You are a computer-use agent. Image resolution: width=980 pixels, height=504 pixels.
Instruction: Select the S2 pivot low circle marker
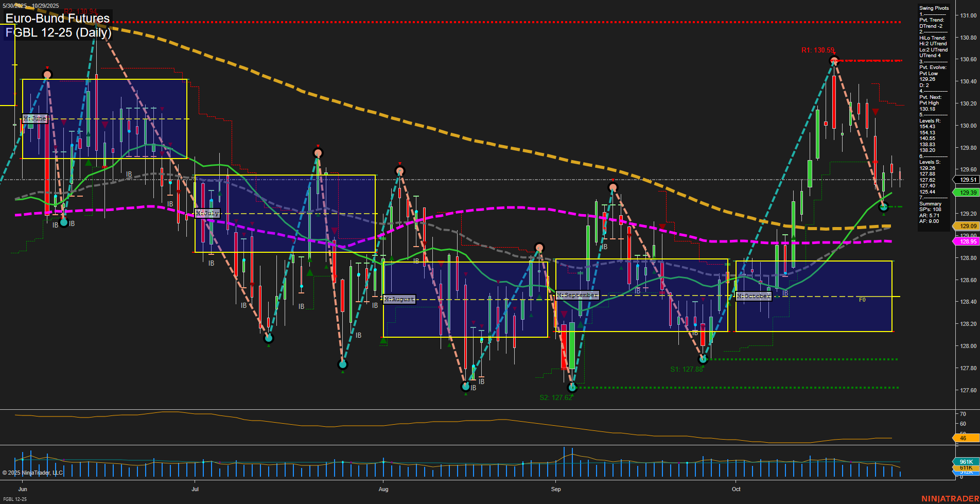[x=573, y=387]
